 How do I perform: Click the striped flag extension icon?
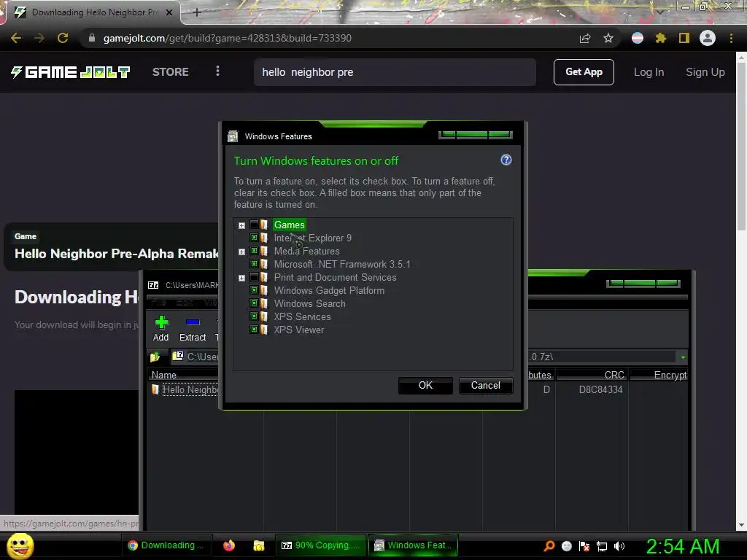coord(638,38)
